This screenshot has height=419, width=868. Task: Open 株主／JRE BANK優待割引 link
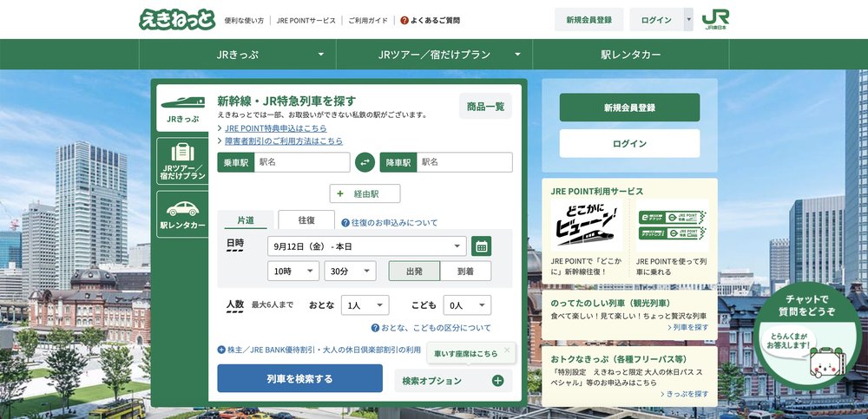tap(323, 350)
